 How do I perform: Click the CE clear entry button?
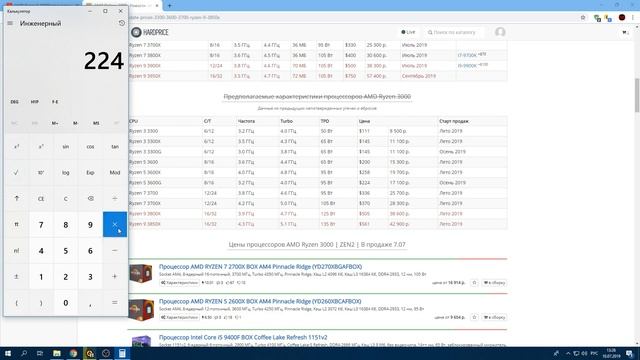coord(41,199)
